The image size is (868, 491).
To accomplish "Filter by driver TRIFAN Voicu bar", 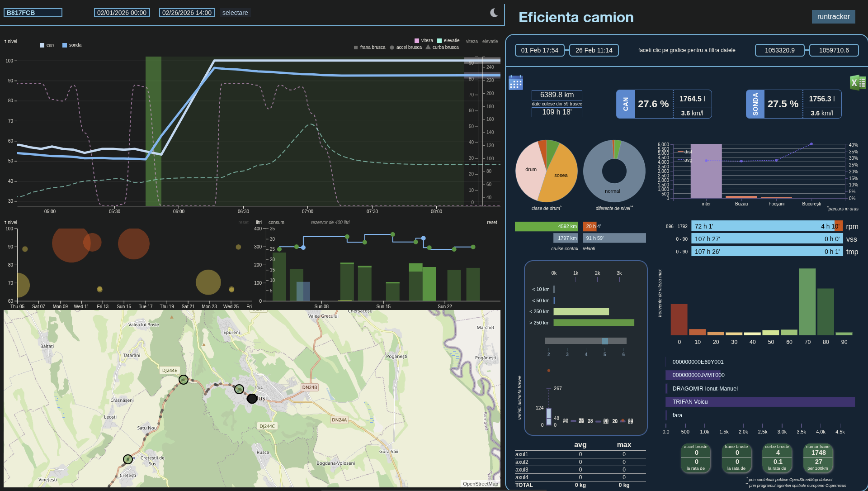I will tap(759, 402).
